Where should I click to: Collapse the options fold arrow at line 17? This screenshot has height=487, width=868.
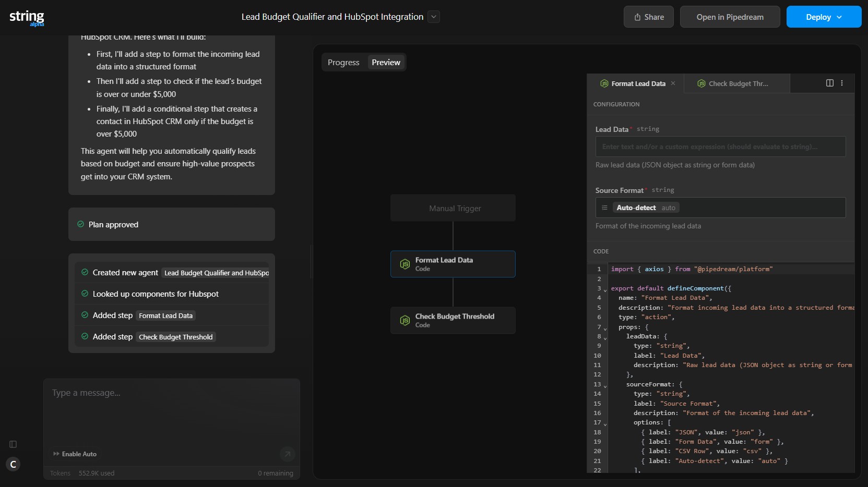605,424
